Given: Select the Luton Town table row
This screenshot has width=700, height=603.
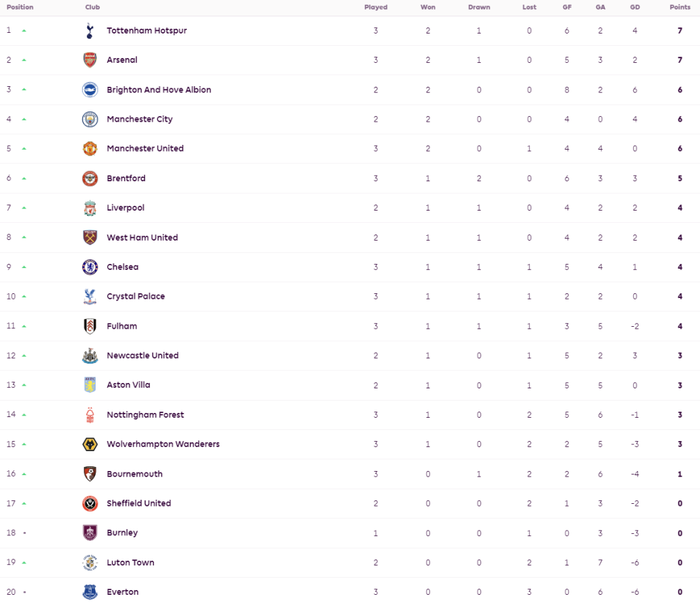Looking at the screenshot, I should click(350, 563).
